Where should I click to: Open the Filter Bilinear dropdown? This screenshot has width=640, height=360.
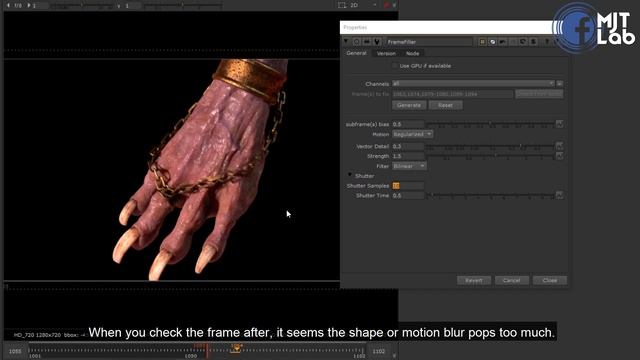pos(409,166)
